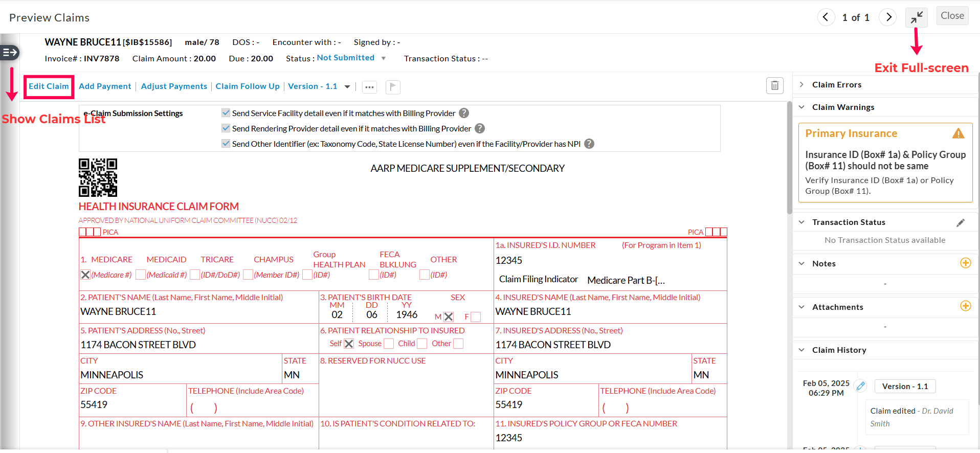The image size is (980, 453).
Task: Show claims list sidebar icon
Action: [x=9, y=52]
